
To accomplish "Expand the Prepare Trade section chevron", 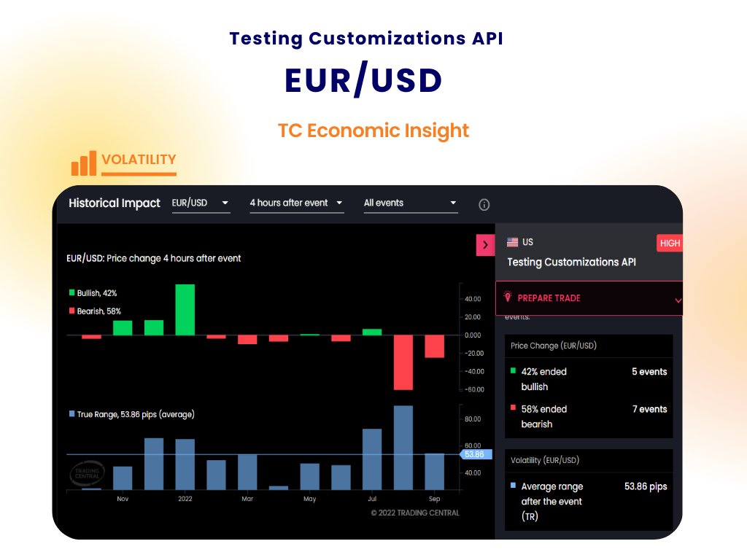I will (678, 300).
